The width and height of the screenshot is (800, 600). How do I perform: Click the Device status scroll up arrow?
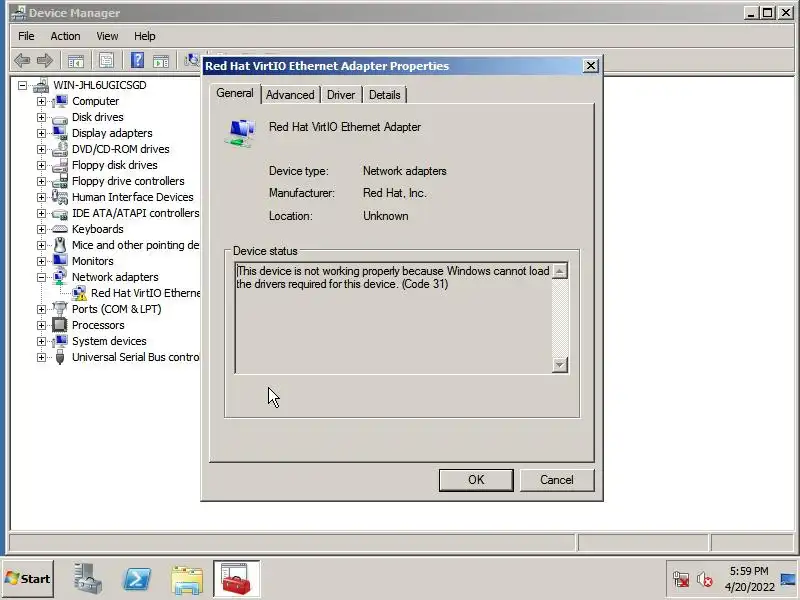pyautogui.click(x=560, y=271)
